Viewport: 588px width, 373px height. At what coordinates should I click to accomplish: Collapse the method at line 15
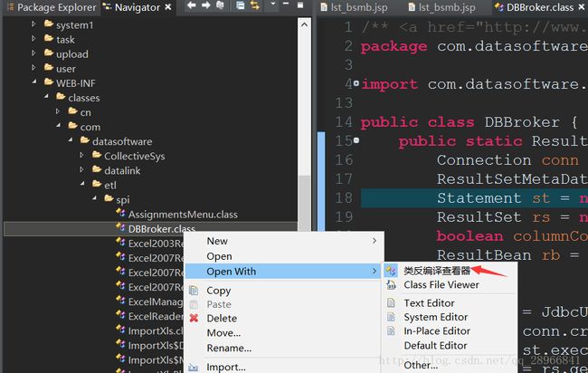[x=356, y=140]
